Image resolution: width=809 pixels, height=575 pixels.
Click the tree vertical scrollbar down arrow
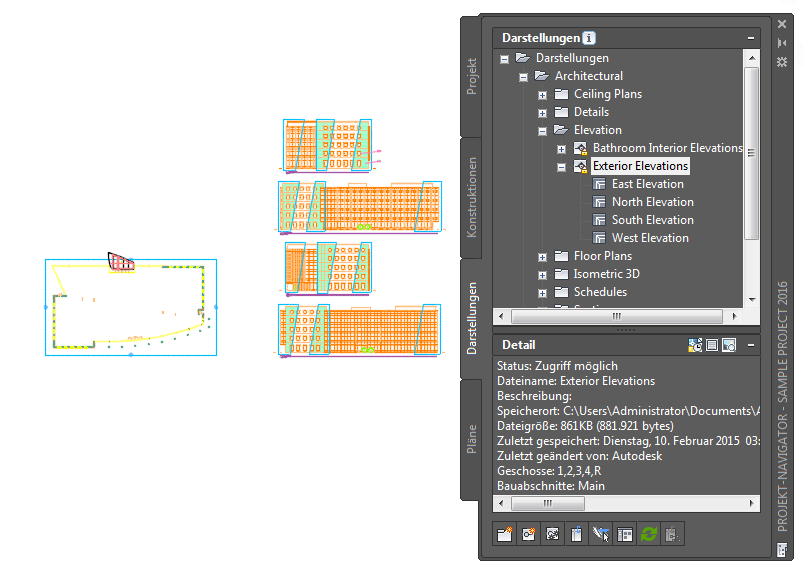[752, 300]
